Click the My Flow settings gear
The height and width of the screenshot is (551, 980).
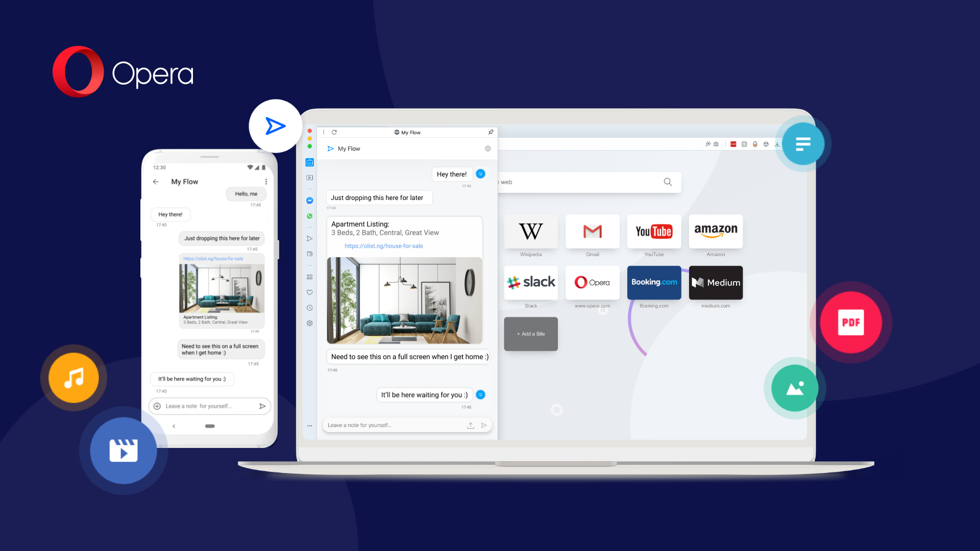(x=487, y=148)
